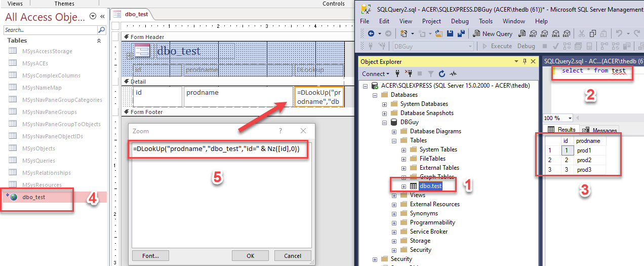This screenshot has width=644, height=266.
Task: Open the View menu in SSMS
Action: point(406,21)
